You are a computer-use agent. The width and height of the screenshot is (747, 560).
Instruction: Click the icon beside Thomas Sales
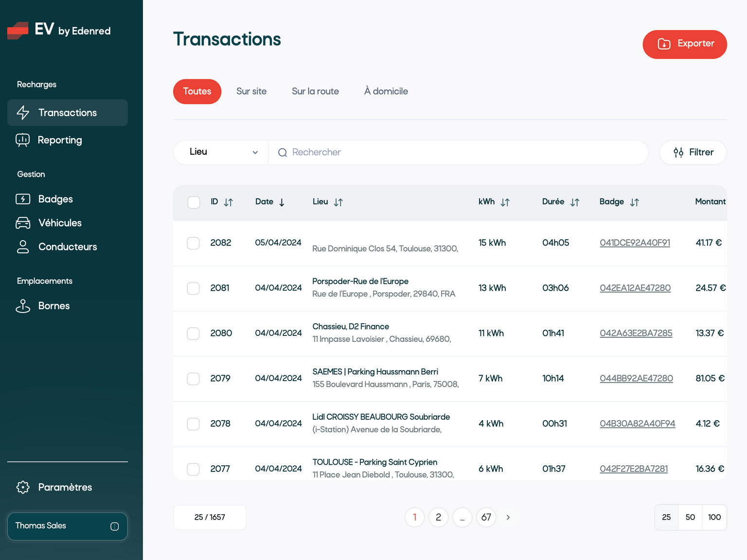click(115, 526)
